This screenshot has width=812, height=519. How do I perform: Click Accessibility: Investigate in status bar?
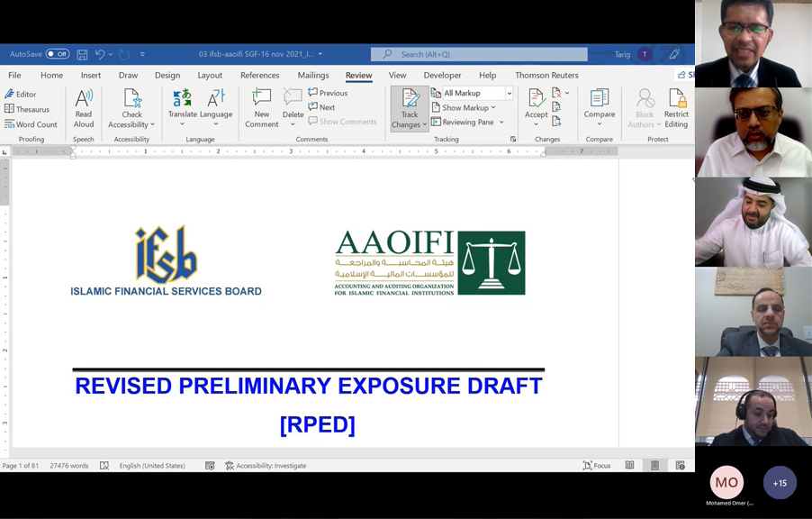[266, 466]
